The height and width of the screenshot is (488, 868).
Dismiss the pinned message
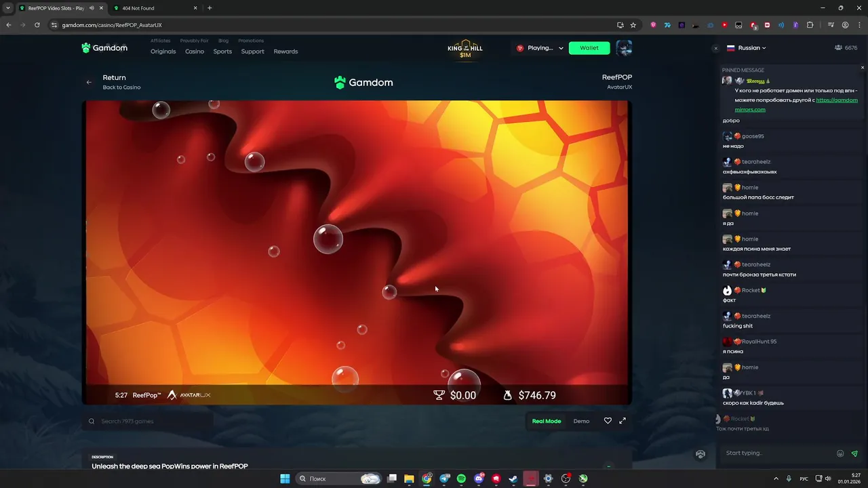point(863,67)
